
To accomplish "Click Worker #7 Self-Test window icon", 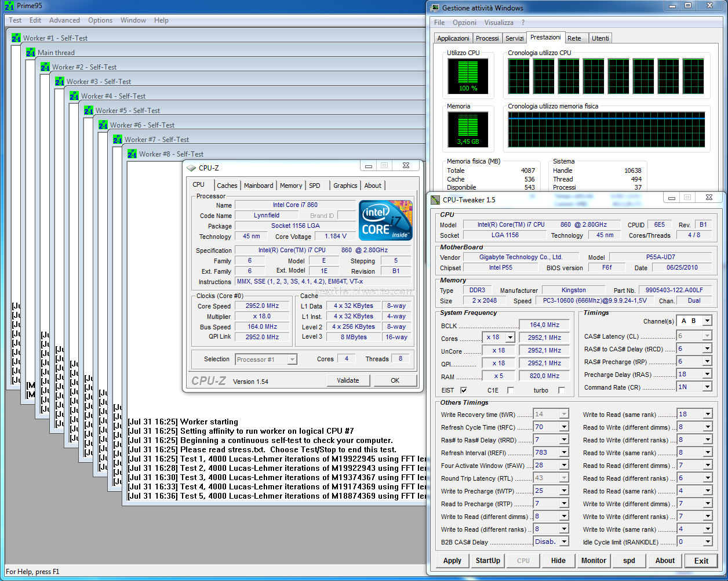I will point(118,139).
